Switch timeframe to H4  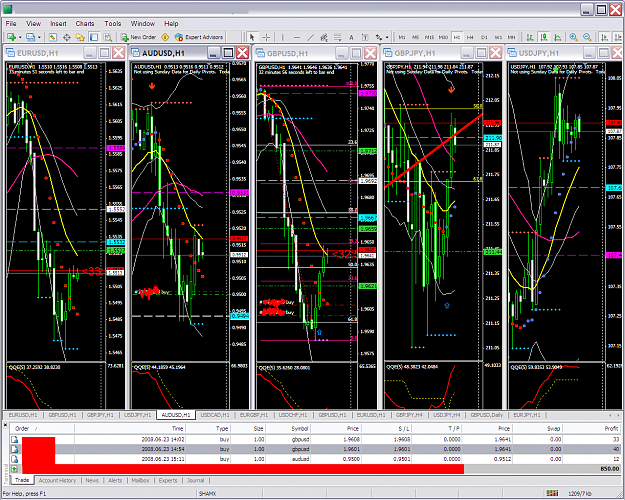tap(470, 37)
